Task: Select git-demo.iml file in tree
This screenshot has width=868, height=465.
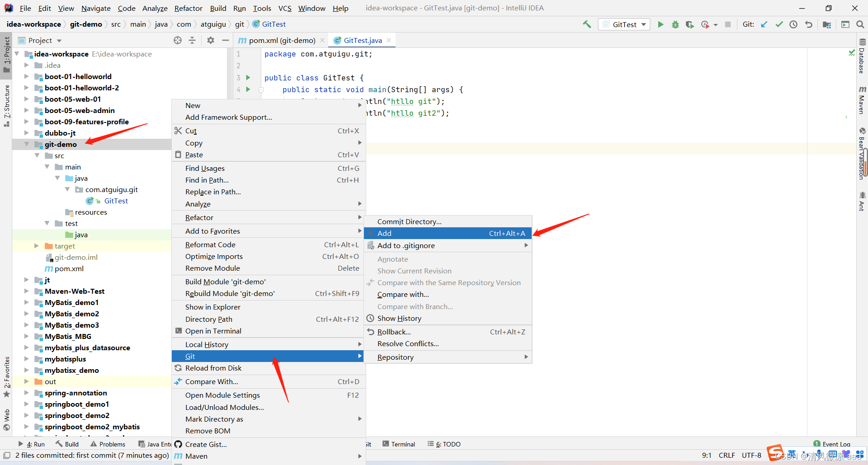Action: 76,257
